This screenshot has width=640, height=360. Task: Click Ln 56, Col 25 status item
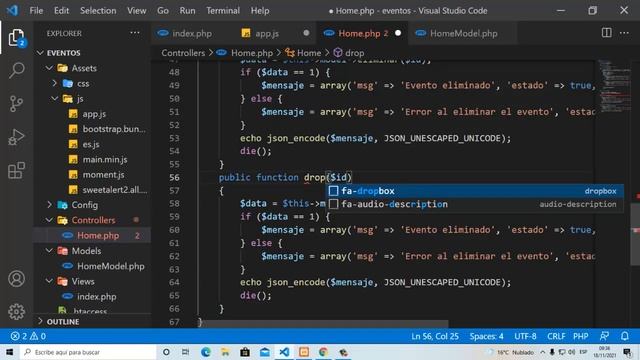[x=435, y=336]
